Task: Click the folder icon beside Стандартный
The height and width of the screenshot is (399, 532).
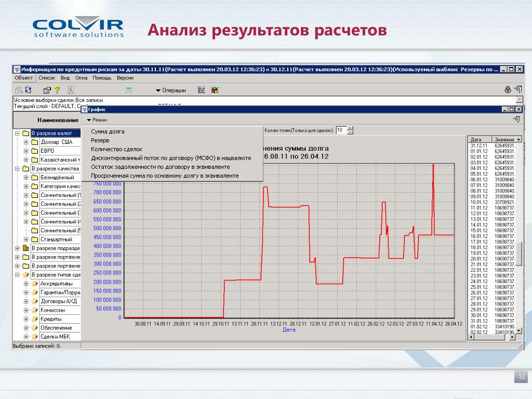Action: point(35,240)
